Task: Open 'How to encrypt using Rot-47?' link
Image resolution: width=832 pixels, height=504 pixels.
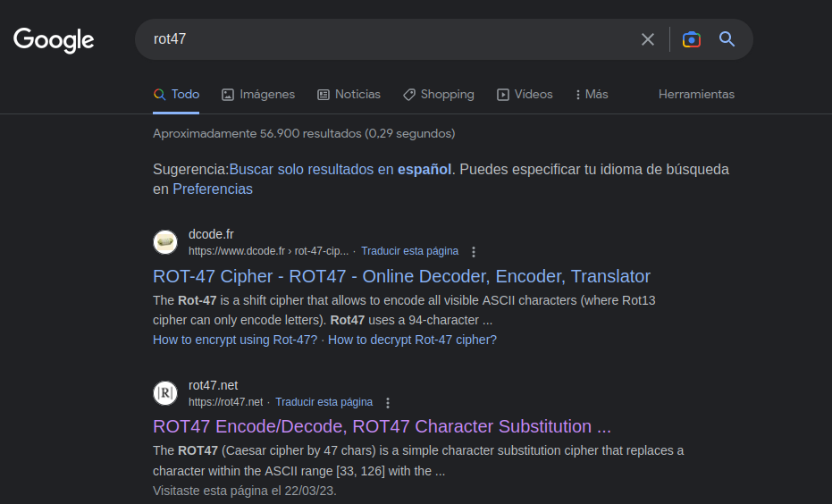Action: point(235,340)
